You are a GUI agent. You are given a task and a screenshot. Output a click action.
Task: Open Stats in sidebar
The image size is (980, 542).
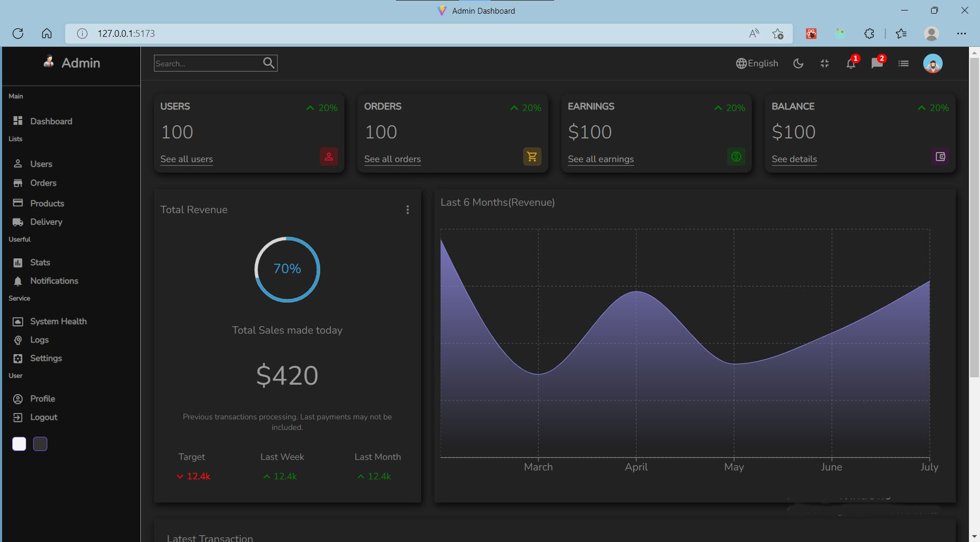pos(32,262)
